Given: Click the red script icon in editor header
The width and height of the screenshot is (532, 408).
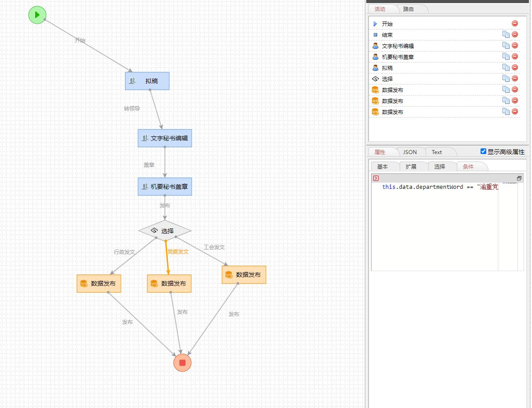Looking at the screenshot, I should (375, 178).
